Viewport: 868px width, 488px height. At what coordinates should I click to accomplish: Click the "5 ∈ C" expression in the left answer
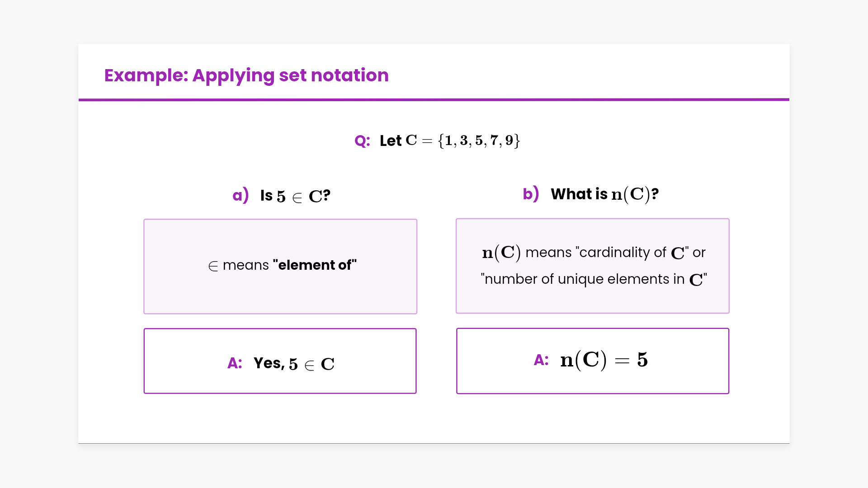pos(311,364)
